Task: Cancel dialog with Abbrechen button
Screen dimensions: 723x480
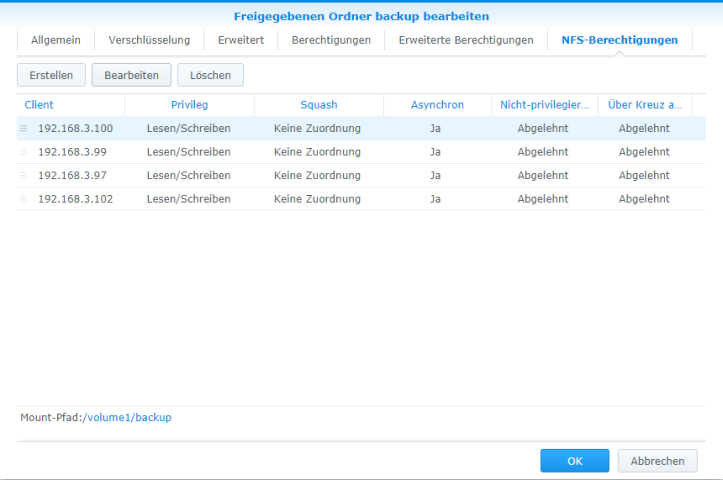Action: pyautogui.click(x=657, y=461)
